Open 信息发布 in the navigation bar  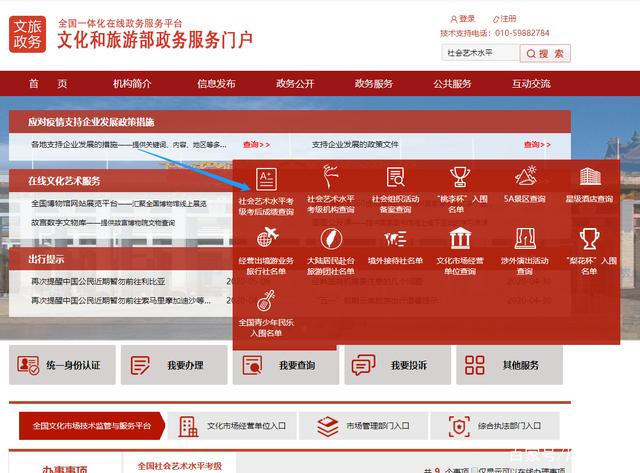tap(216, 84)
